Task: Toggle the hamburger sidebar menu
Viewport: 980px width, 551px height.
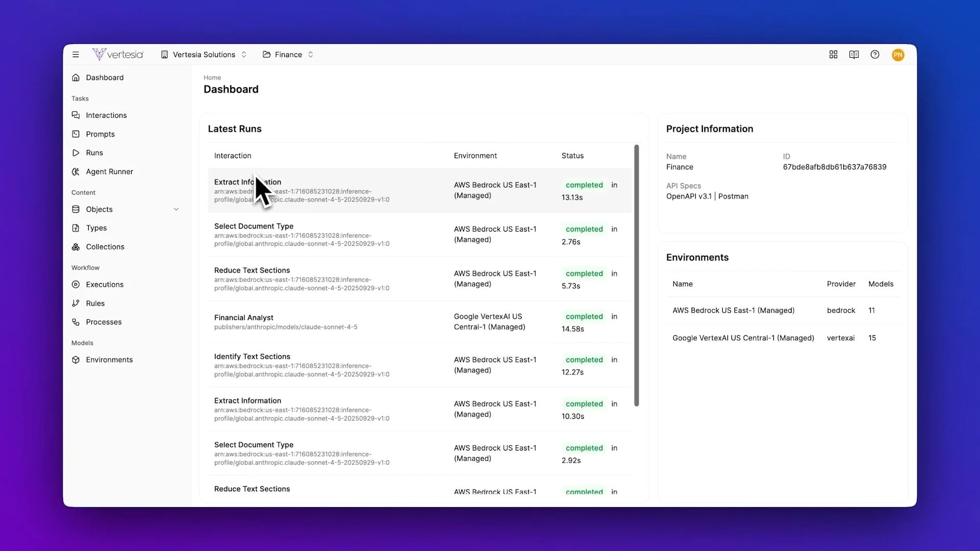Action: 76,55
